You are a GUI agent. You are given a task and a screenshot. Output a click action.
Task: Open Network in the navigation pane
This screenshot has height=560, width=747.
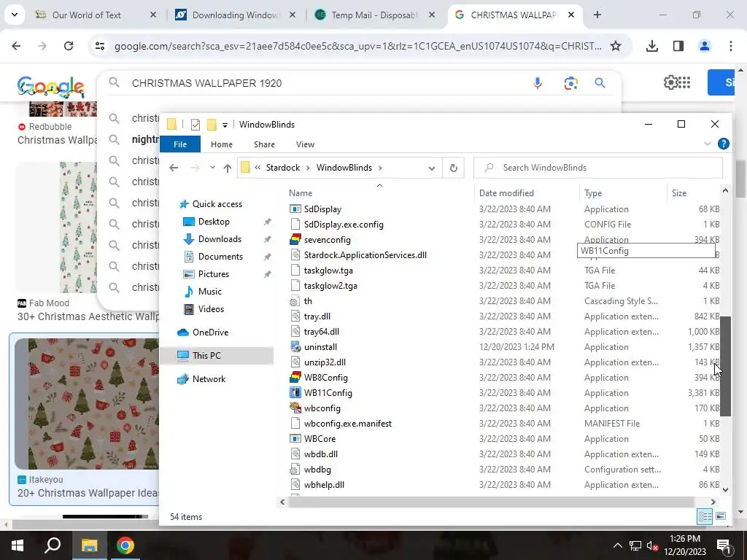(x=209, y=379)
